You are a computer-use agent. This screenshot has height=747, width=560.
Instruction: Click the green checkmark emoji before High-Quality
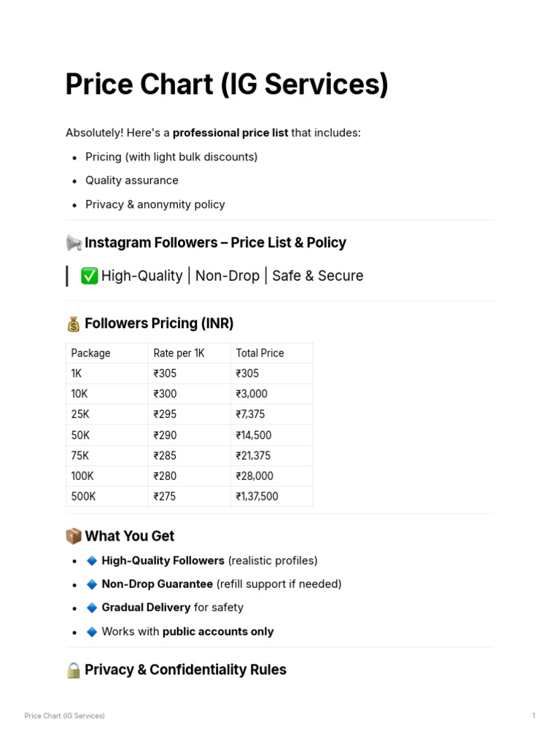(x=90, y=276)
